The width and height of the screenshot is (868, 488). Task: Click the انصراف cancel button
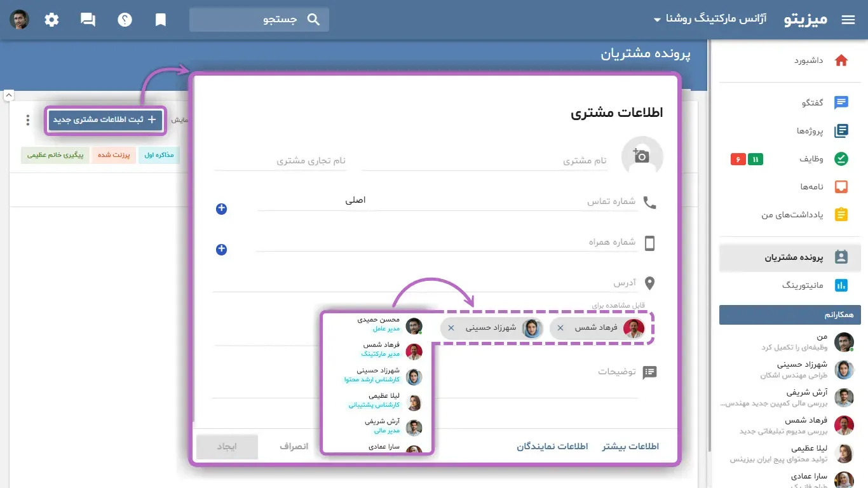click(294, 447)
